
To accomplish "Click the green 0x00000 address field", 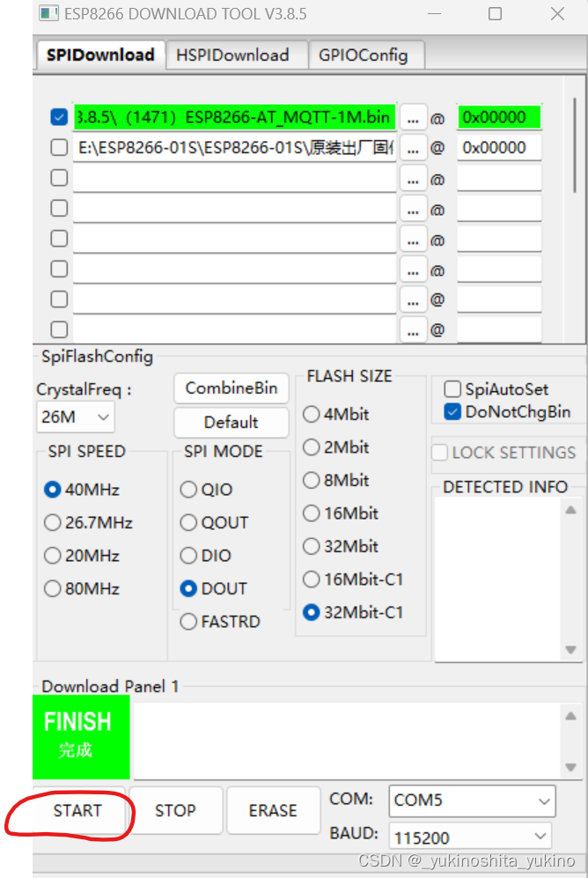I will point(499,118).
